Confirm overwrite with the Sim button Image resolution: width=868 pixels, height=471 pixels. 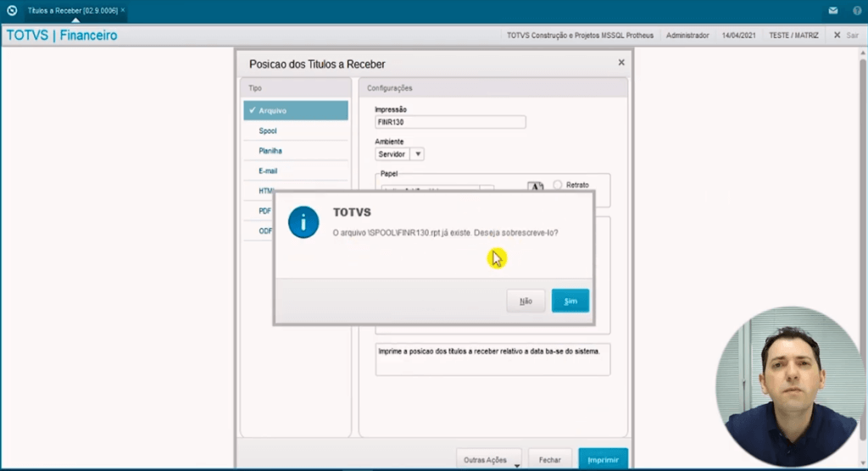pos(570,301)
